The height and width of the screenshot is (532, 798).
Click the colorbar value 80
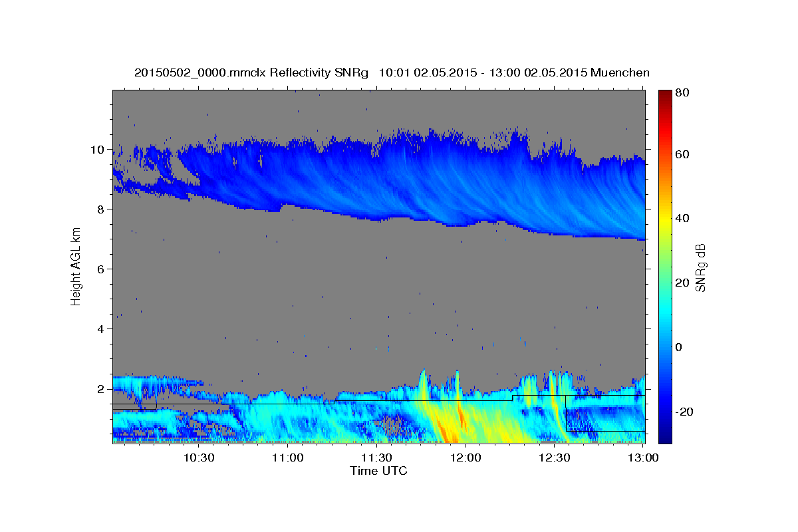tap(682, 93)
